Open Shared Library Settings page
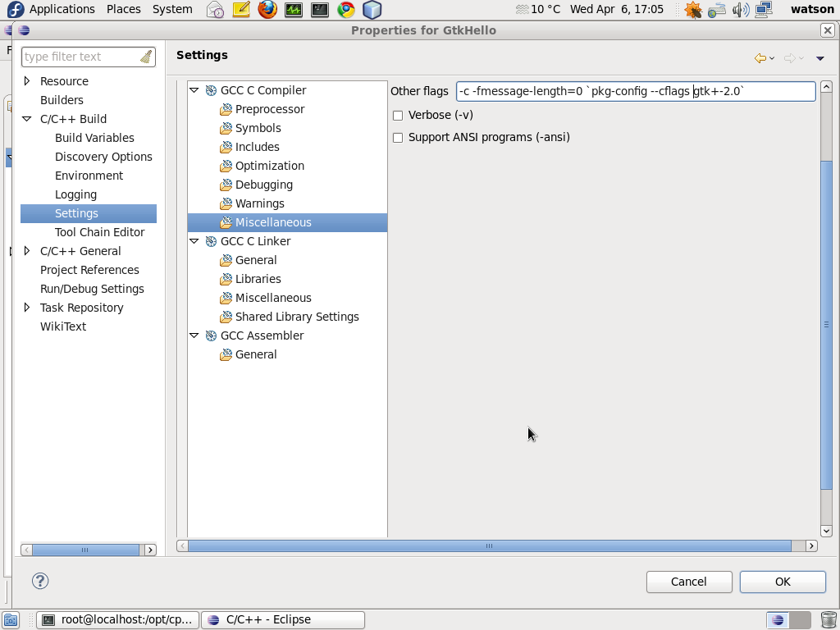 pos(297,317)
